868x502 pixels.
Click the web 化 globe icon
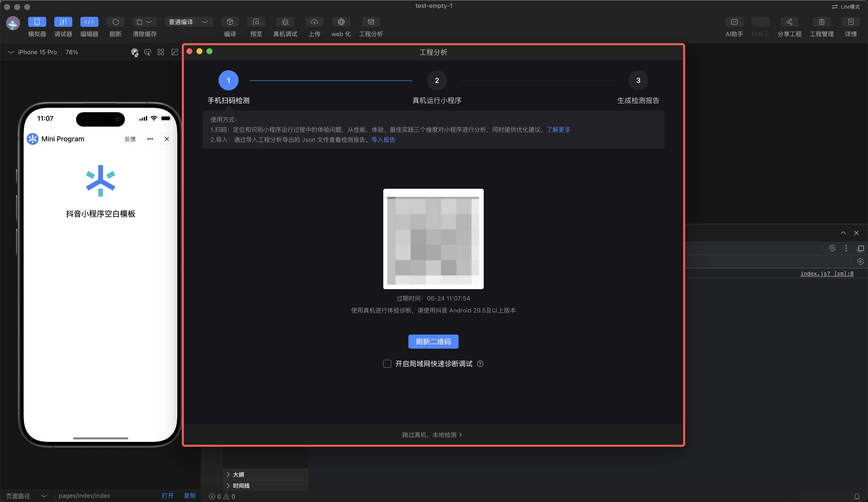pos(341,22)
